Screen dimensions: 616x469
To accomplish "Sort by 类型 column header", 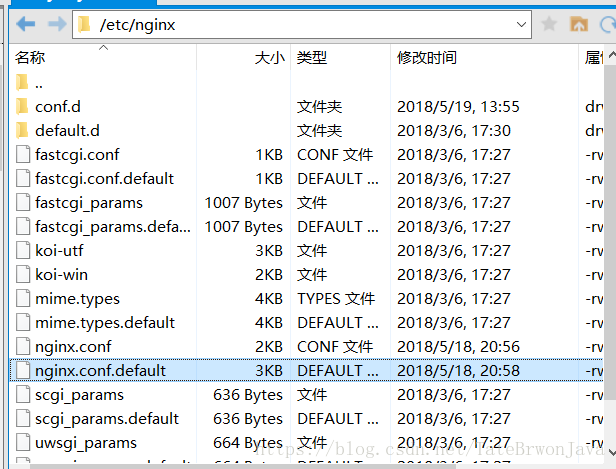I will click(312, 58).
